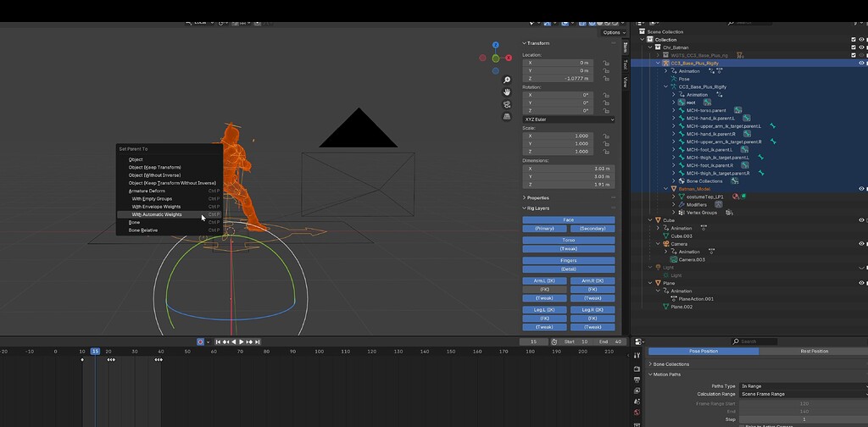
Task: Jump to timeline start endpoint
Action: tap(219, 341)
